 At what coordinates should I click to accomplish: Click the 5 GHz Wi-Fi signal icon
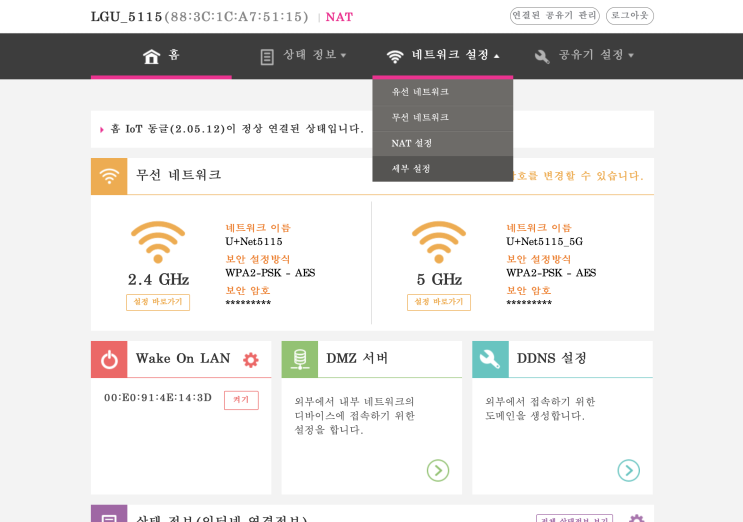(439, 242)
